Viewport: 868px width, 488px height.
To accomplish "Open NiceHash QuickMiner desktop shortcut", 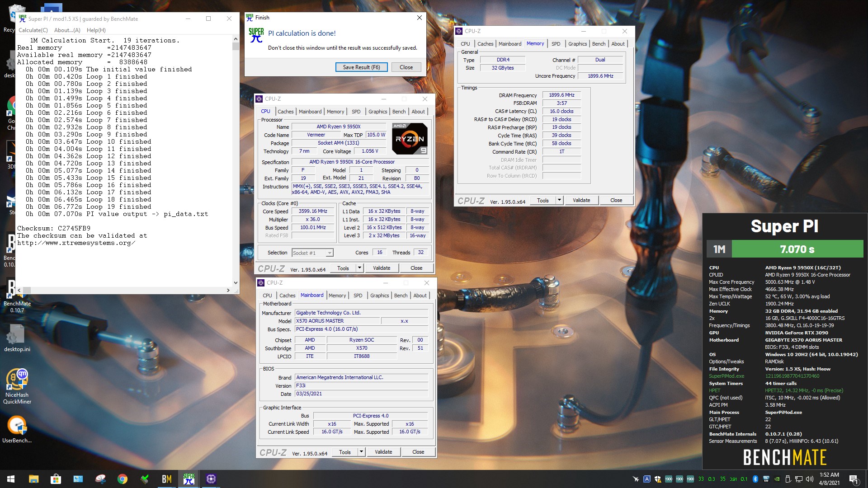I will tap(17, 386).
